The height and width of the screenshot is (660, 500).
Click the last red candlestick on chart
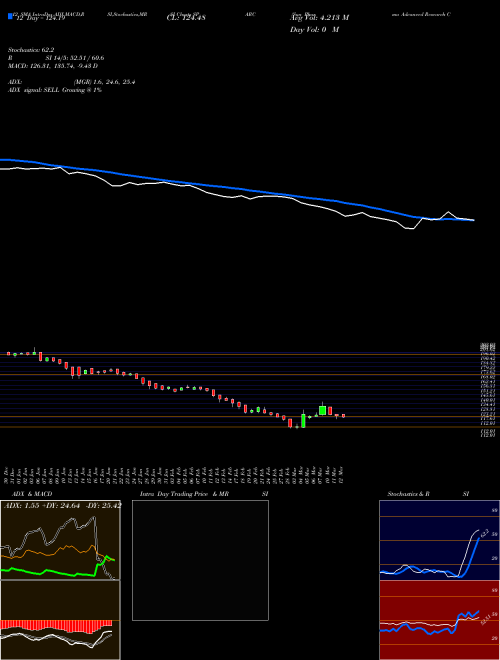[x=343, y=416]
